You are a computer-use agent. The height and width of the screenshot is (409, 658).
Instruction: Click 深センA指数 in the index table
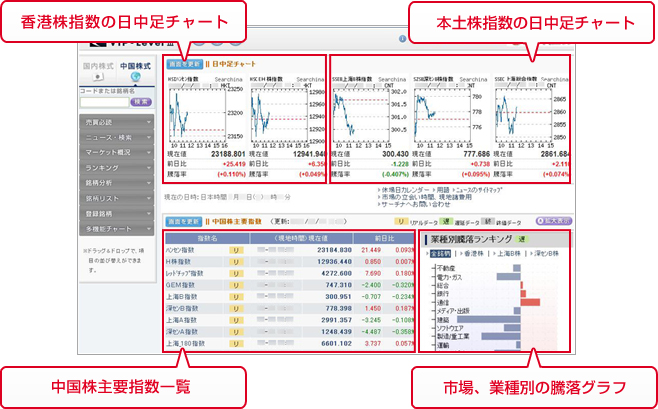click(x=182, y=332)
